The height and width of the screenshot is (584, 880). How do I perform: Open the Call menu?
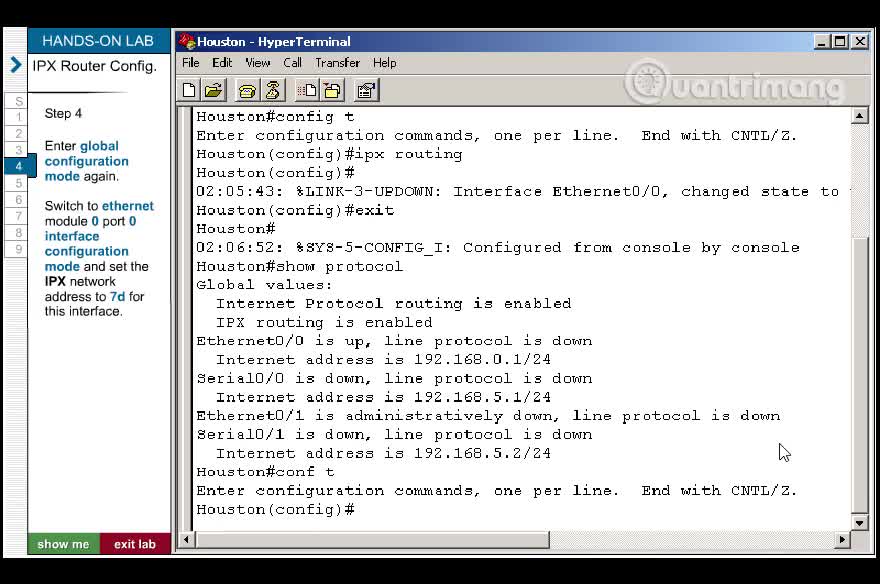pos(292,63)
